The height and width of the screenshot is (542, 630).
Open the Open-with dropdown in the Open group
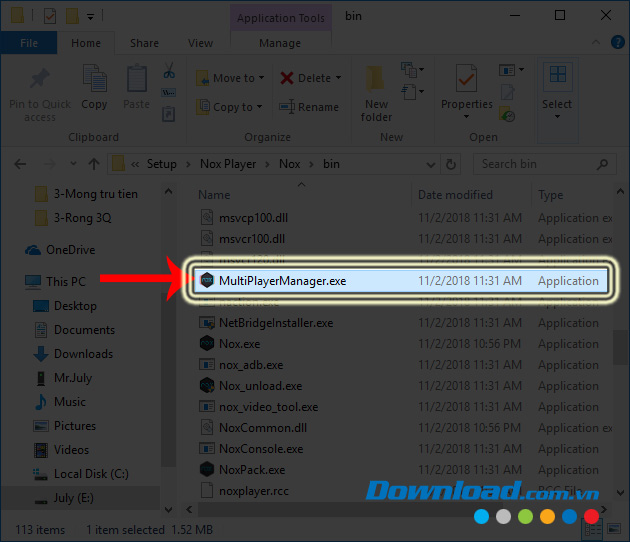pos(511,70)
